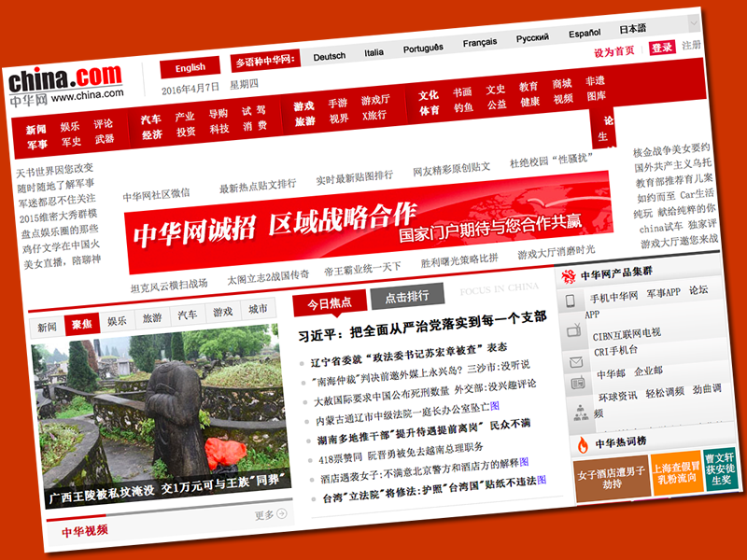Click 核金战争美女要约 text link
The height and width of the screenshot is (560, 747).
point(671,149)
